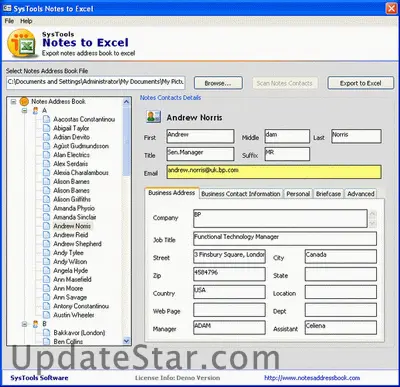Click document icon beside Amanda Physio
The image size is (400, 387).
click(47, 208)
